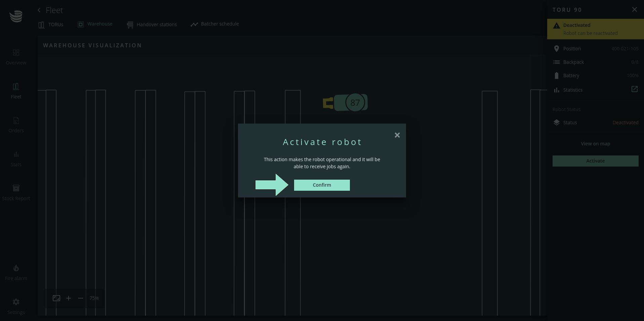Go back using Fleet arrow

coord(39,10)
